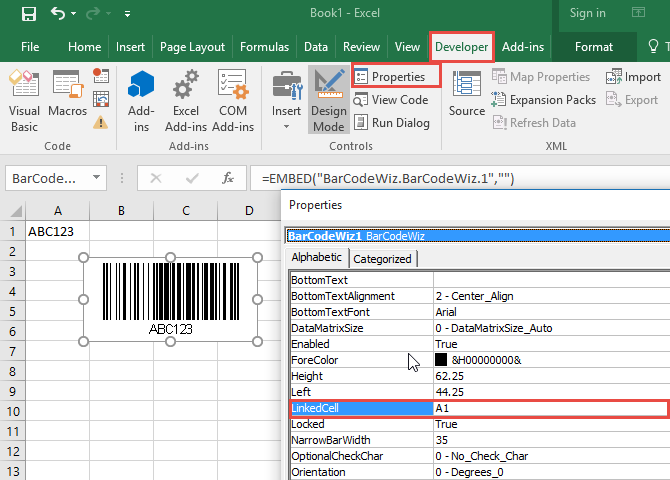Open the Macros dialog
The width and height of the screenshot is (670, 480).
[68, 94]
